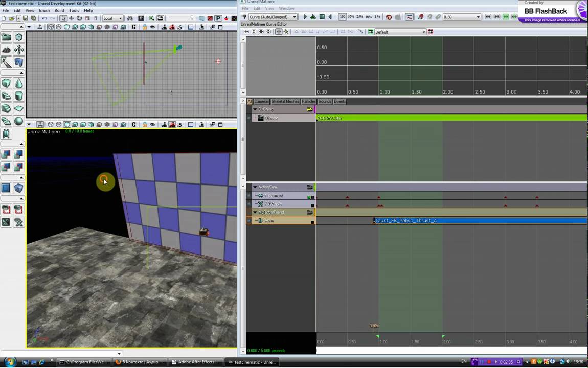Image resolution: width=588 pixels, height=368 pixels.
Task: Toggle the Movement track enable checkbox
Action: tap(248, 196)
